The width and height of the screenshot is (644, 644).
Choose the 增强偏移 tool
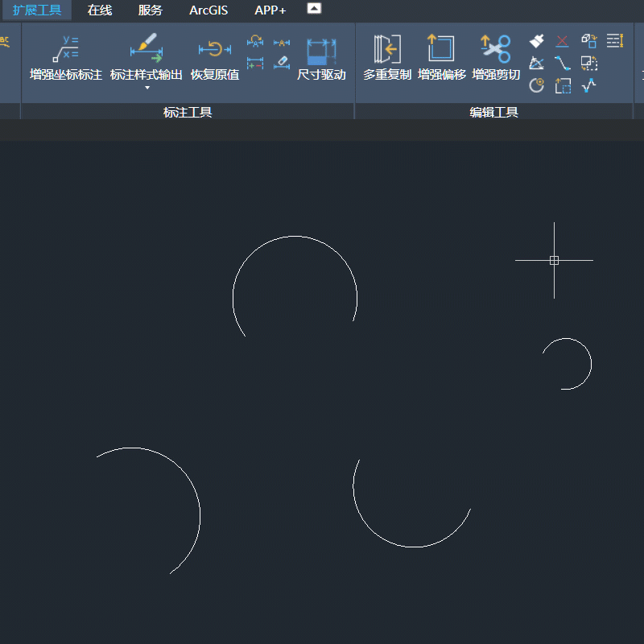click(x=441, y=58)
